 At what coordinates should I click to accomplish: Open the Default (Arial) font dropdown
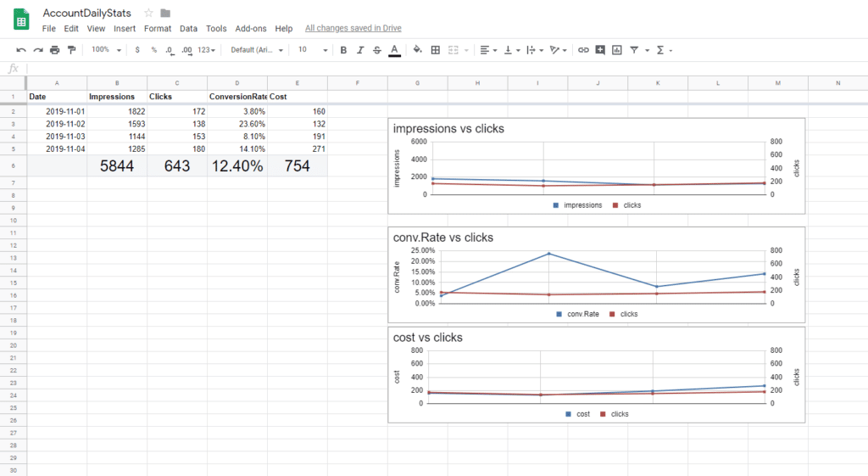tap(257, 50)
